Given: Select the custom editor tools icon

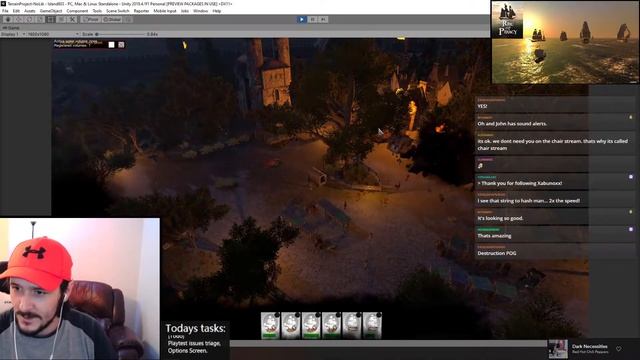Looking at the screenshot, I should tap(72, 19).
